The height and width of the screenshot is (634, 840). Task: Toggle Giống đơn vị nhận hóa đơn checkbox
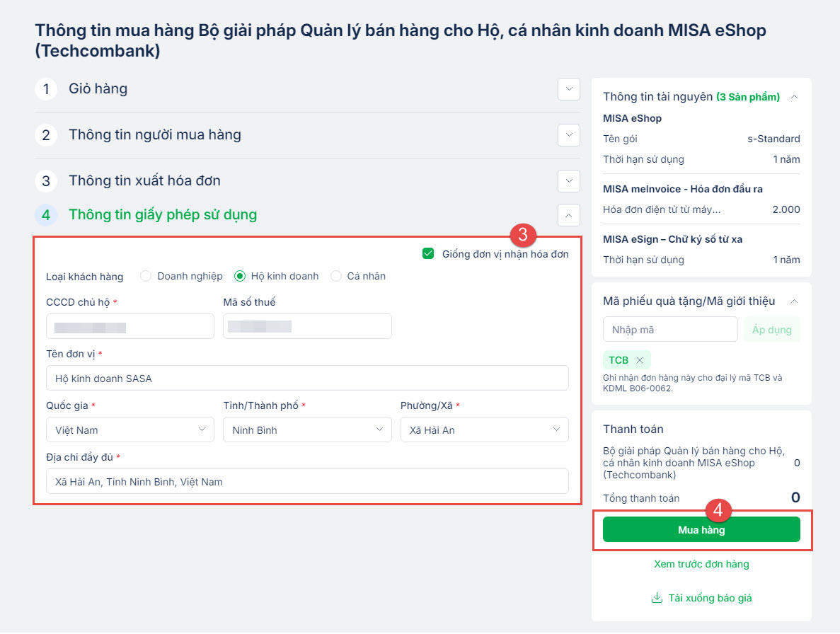(x=428, y=254)
